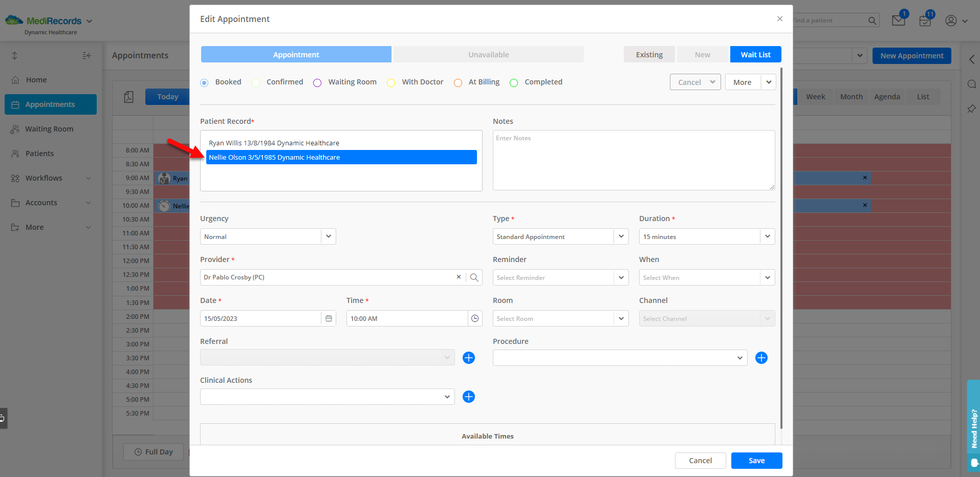Click the Accounts folder icon
980x477 pixels.
tap(15, 203)
